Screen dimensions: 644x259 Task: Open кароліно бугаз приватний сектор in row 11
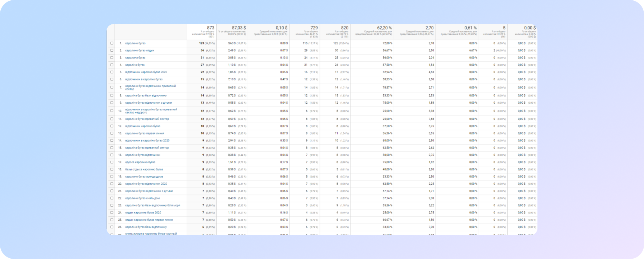[x=147, y=119]
